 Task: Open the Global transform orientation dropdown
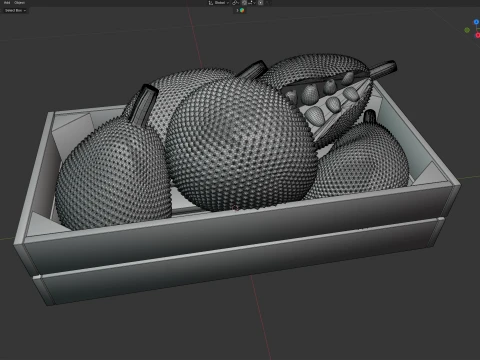[219, 3]
